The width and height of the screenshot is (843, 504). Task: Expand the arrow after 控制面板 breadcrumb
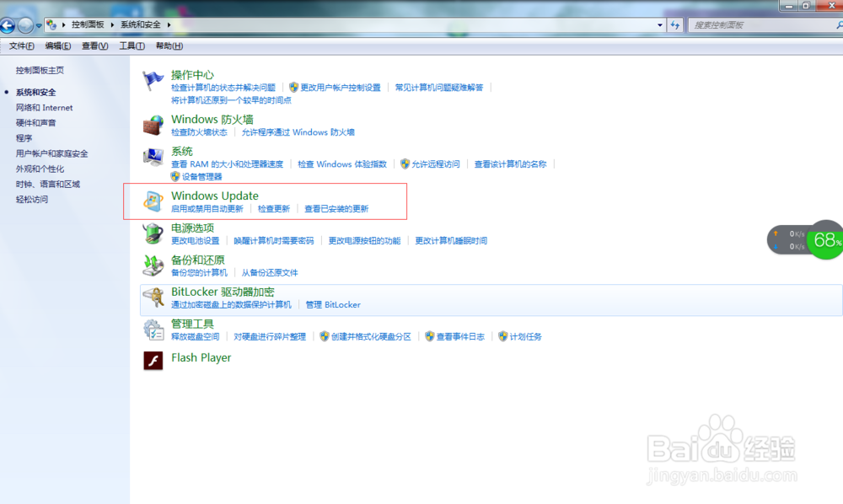pos(112,24)
